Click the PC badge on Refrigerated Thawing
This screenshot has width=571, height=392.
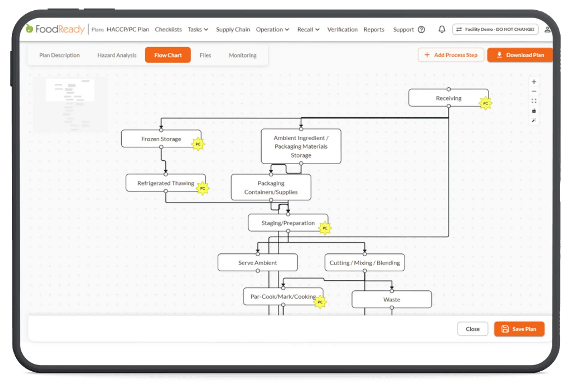pos(203,189)
